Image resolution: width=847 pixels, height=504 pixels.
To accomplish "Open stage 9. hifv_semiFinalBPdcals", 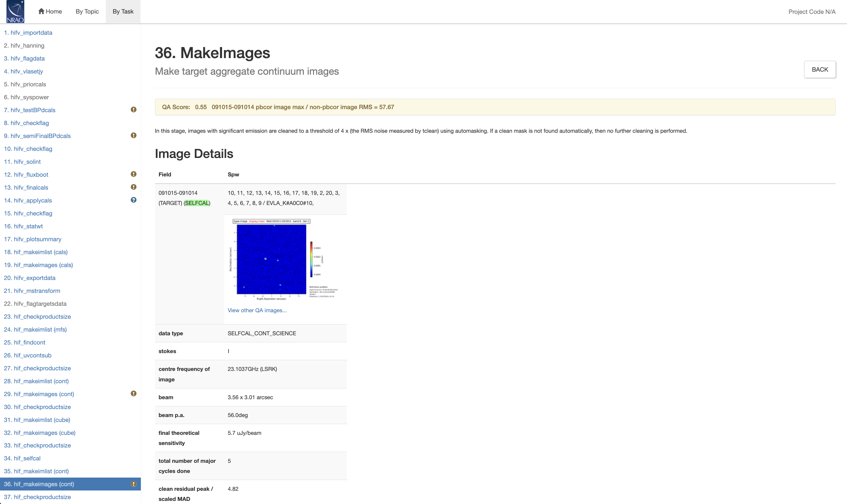I will point(37,136).
